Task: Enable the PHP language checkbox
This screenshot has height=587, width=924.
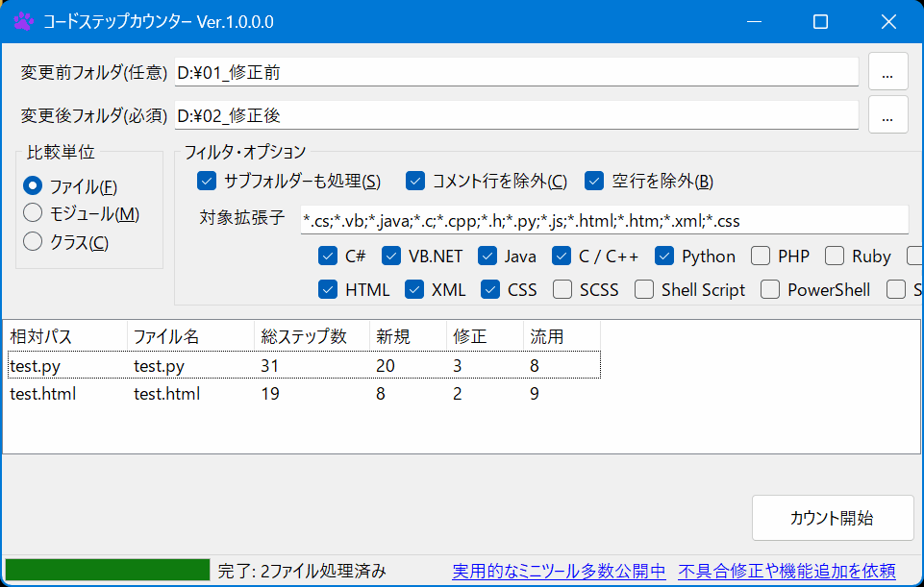Action: [761, 257]
